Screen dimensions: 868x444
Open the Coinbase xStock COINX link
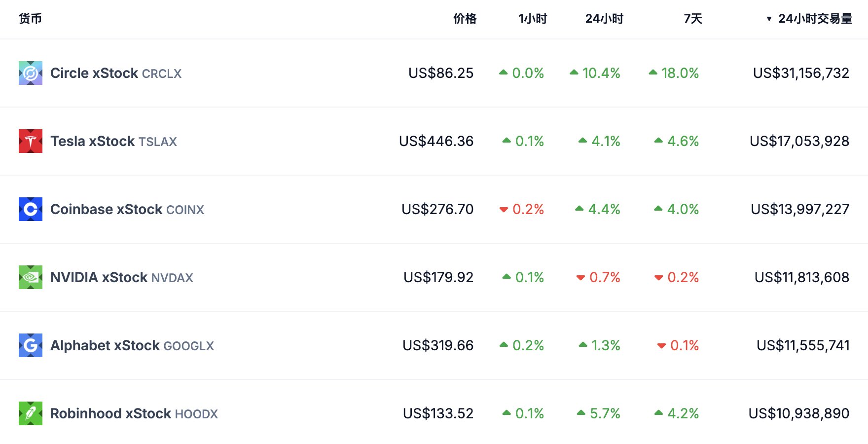(127, 209)
